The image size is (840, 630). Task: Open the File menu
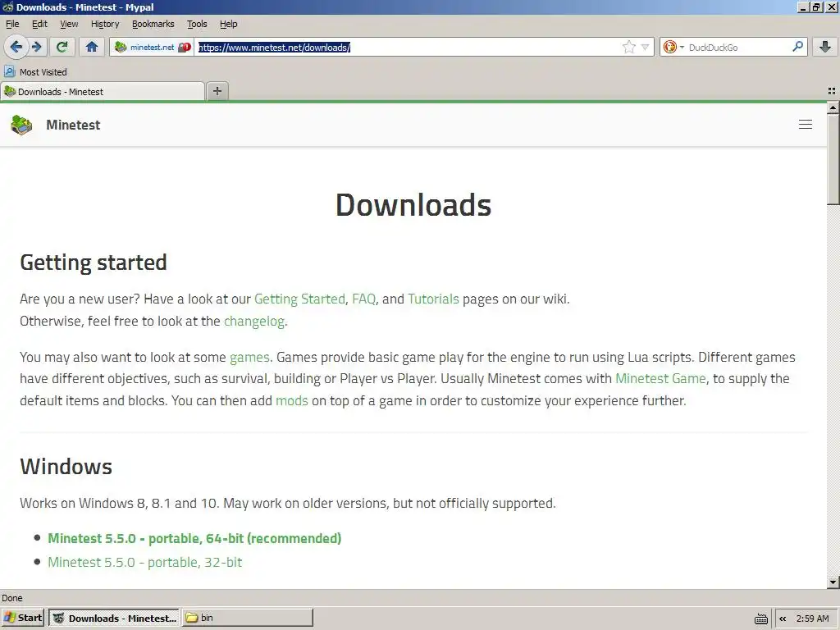12,24
